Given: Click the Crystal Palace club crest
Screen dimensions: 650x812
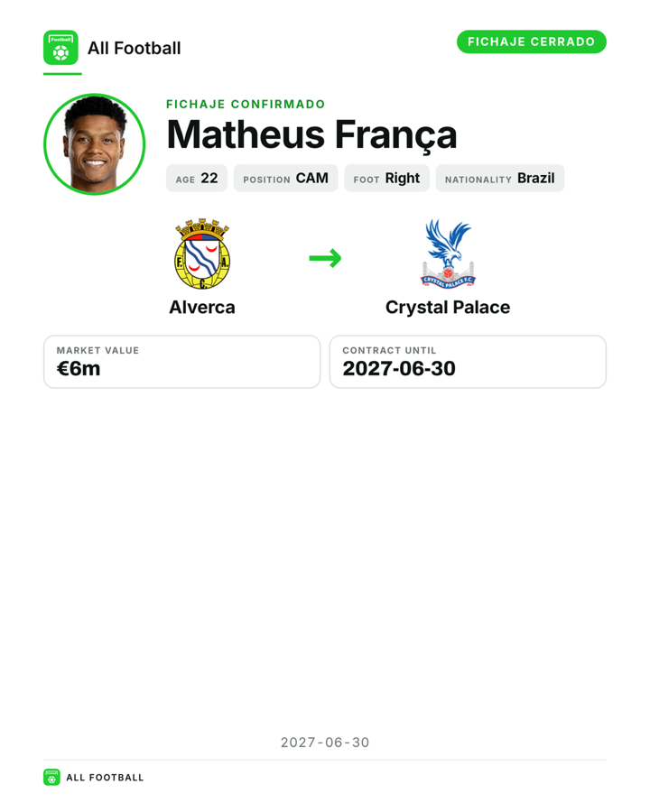Looking at the screenshot, I should tap(448, 254).
